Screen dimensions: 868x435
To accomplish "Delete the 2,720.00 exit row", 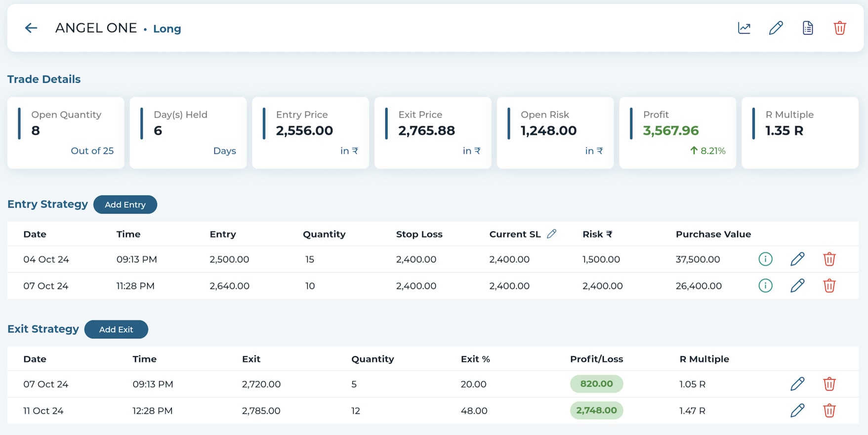I will tap(829, 384).
